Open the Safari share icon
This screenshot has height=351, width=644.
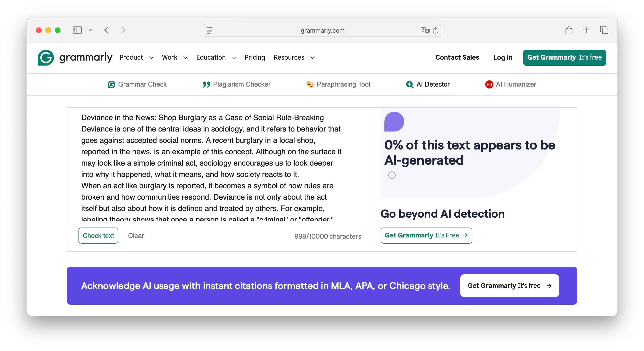coord(569,30)
